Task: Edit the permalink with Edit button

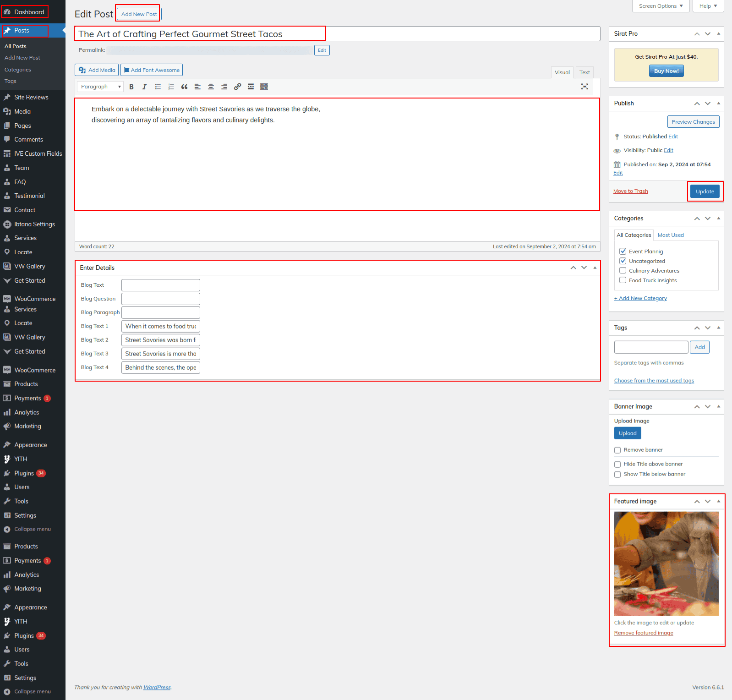Action: coord(322,50)
